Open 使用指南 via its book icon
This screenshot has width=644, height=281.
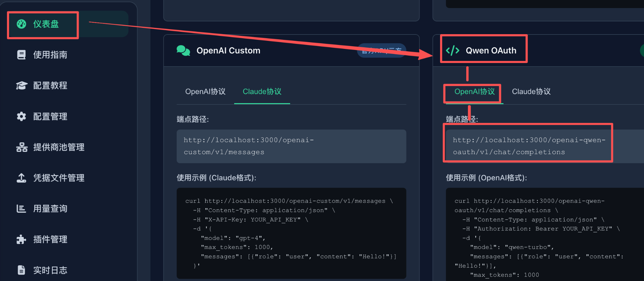(21, 55)
